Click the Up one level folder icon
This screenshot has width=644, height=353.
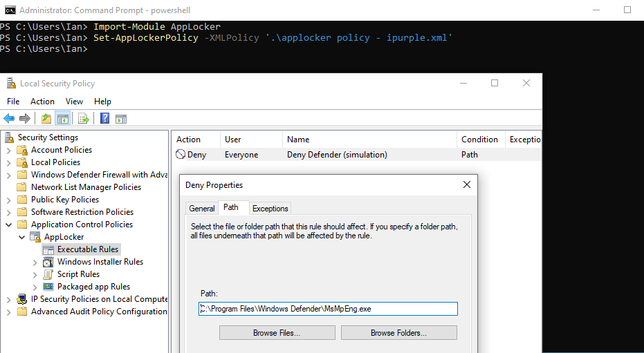[x=46, y=118]
